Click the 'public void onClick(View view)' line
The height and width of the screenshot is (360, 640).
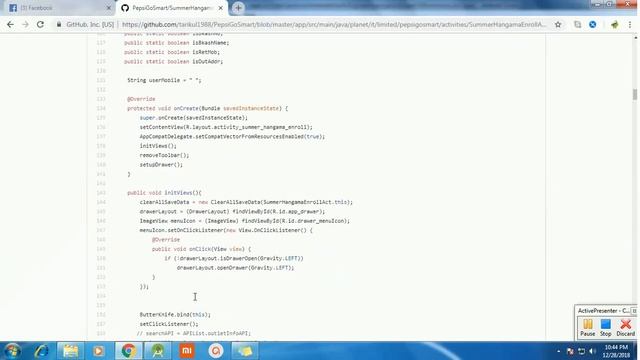201,249
